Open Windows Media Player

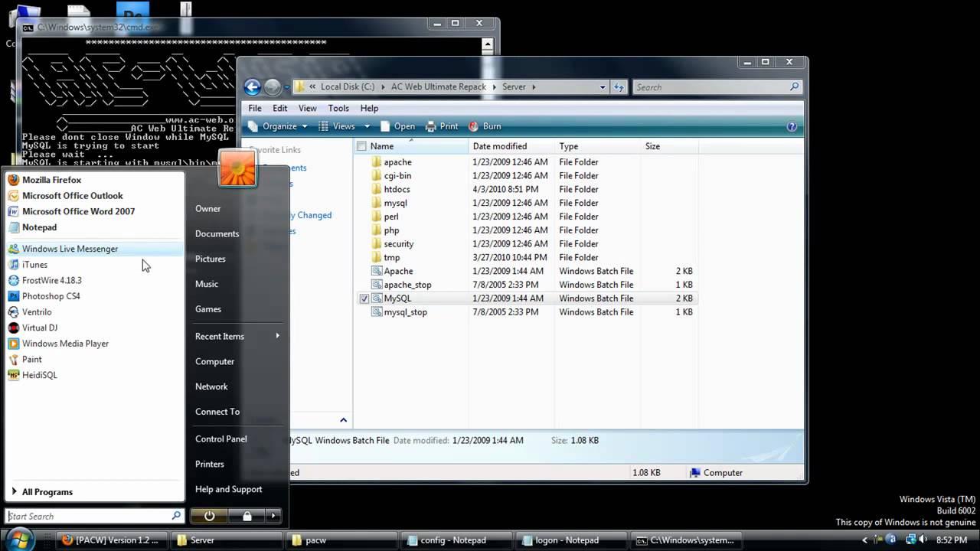(x=94, y=344)
